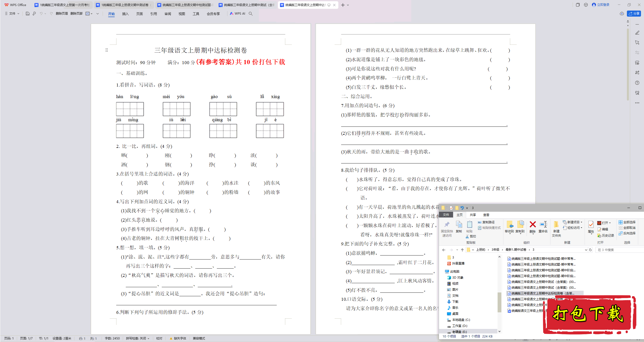Click WPS AI button
644x342 pixels.
(x=237, y=14)
